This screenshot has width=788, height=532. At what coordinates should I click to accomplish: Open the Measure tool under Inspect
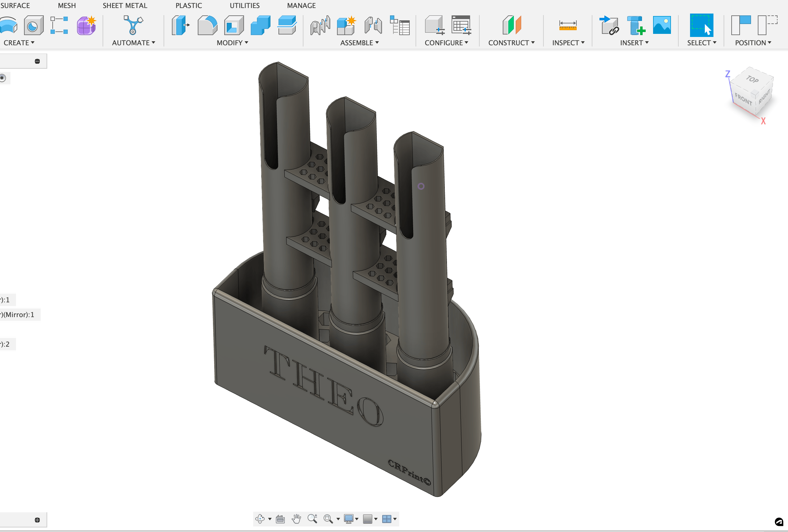click(x=568, y=26)
